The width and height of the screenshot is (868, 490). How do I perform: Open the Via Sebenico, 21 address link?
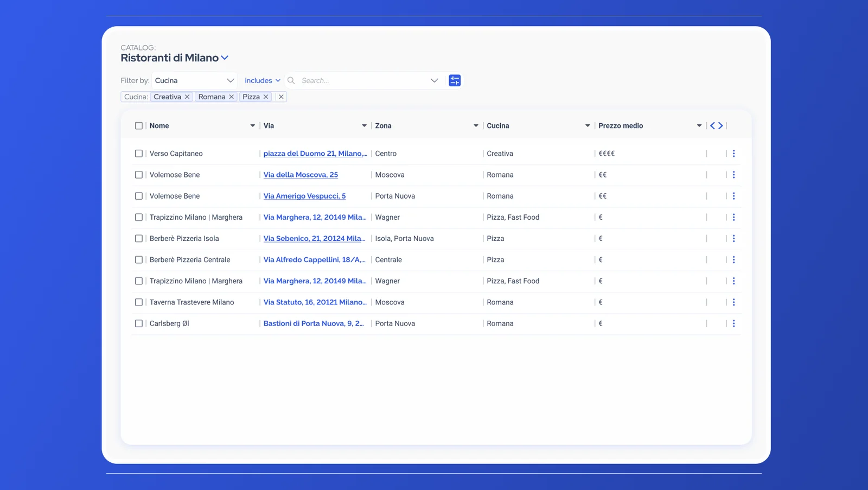[314, 238]
